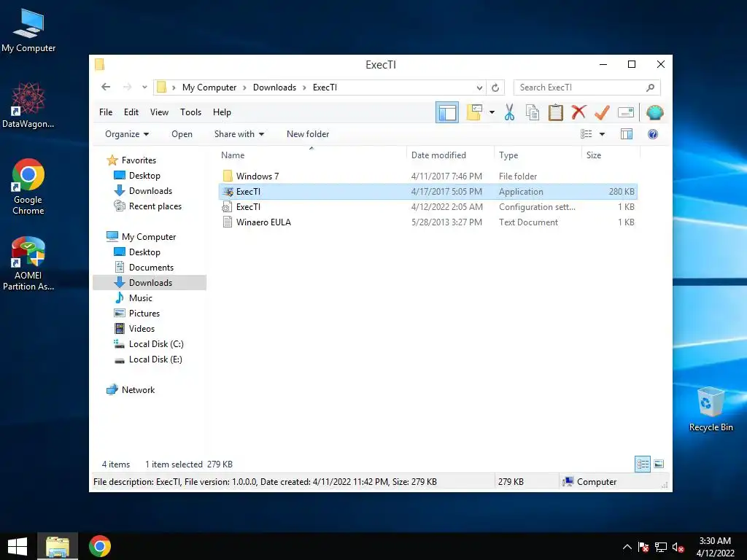Open the Help menu
This screenshot has width=747, height=560.
coord(222,112)
